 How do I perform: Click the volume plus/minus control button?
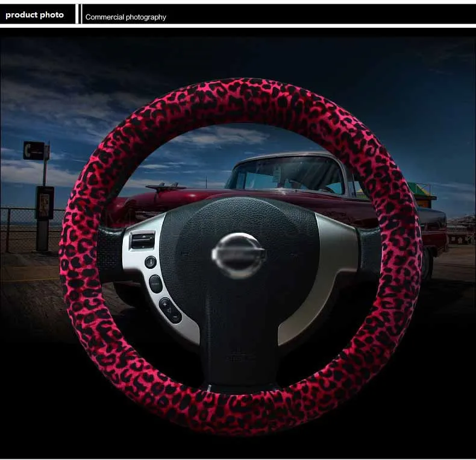(x=170, y=310)
